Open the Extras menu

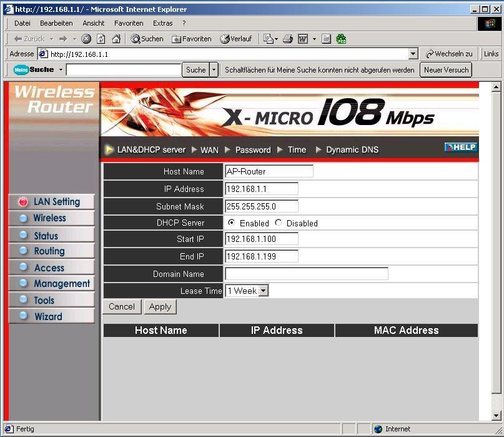162,23
